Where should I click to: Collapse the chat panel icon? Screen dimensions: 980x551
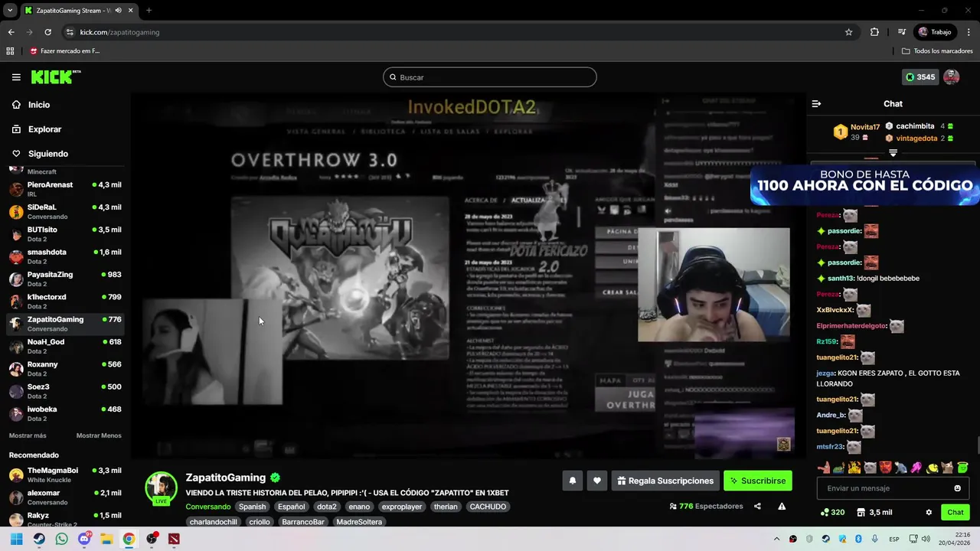tap(816, 103)
